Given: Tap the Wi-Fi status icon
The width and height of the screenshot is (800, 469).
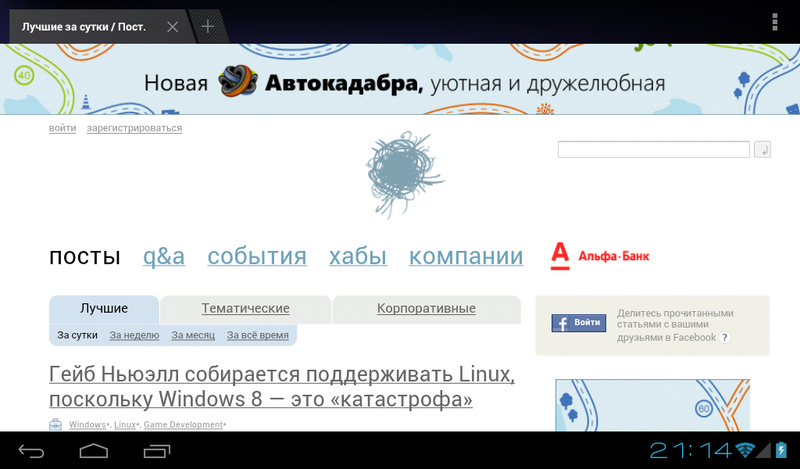Looking at the screenshot, I should pos(745,450).
